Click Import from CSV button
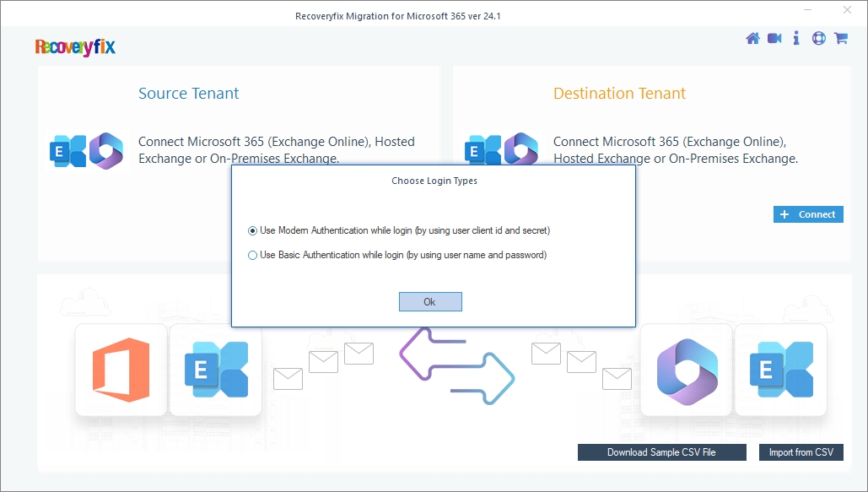 [x=801, y=452]
